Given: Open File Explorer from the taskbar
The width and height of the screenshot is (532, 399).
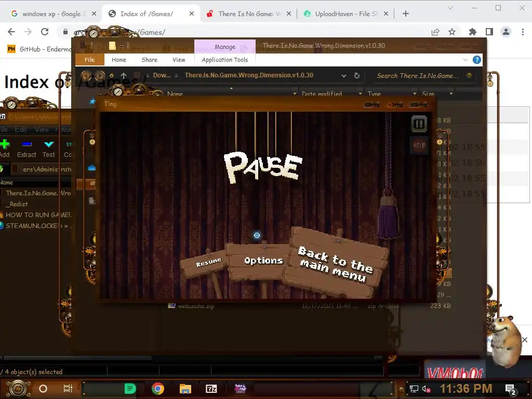Looking at the screenshot, I should 185,389.
